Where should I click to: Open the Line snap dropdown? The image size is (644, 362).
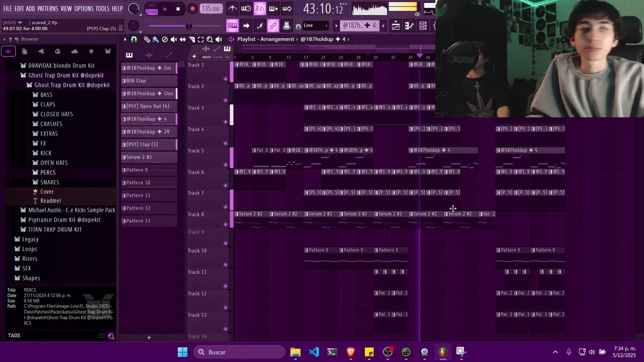tap(315, 26)
